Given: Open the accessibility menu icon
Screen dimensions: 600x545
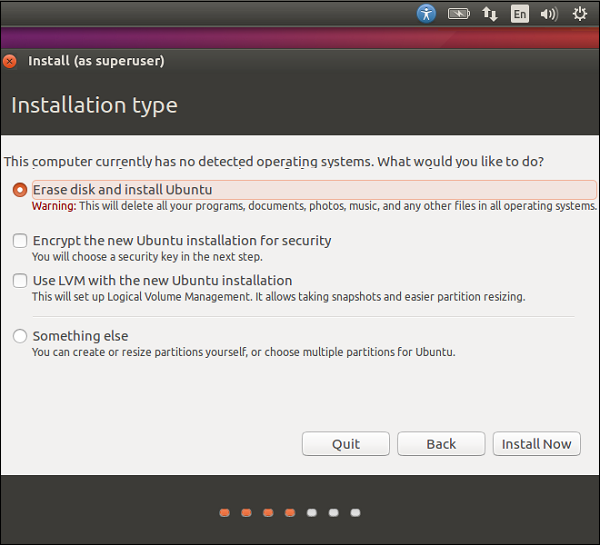Looking at the screenshot, I should [427, 14].
